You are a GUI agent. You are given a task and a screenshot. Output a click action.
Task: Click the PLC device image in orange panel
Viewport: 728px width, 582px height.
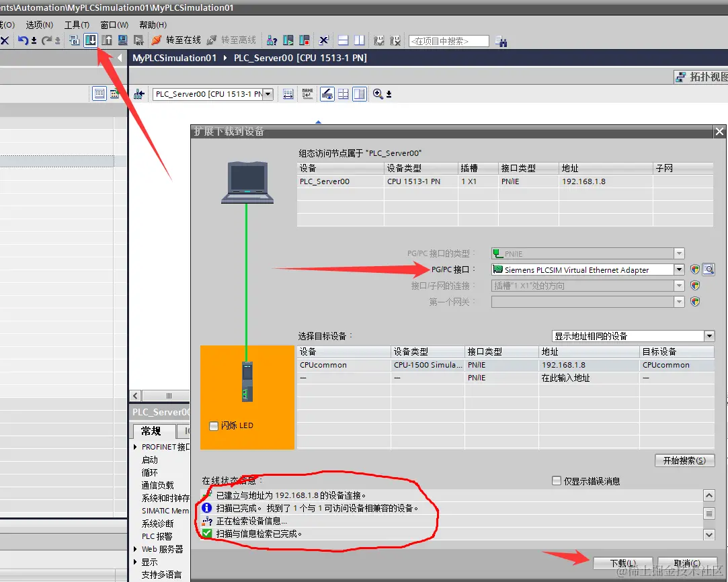pyautogui.click(x=247, y=382)
